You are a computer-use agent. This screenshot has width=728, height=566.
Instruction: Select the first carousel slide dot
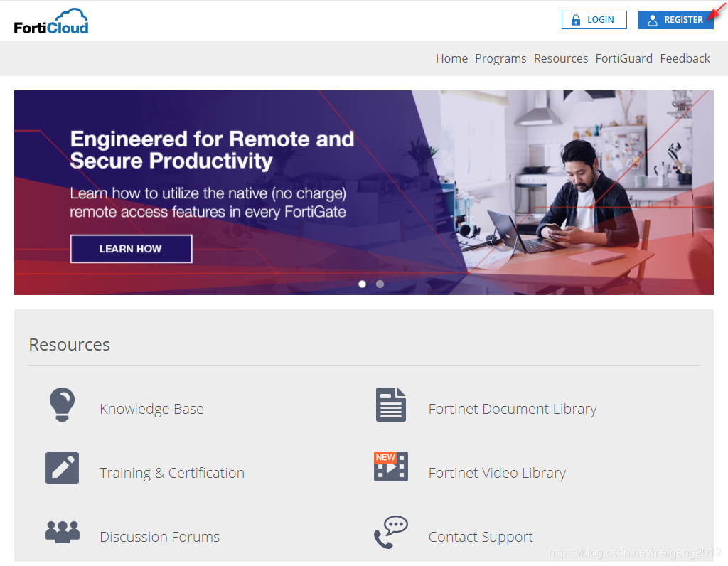362,284
